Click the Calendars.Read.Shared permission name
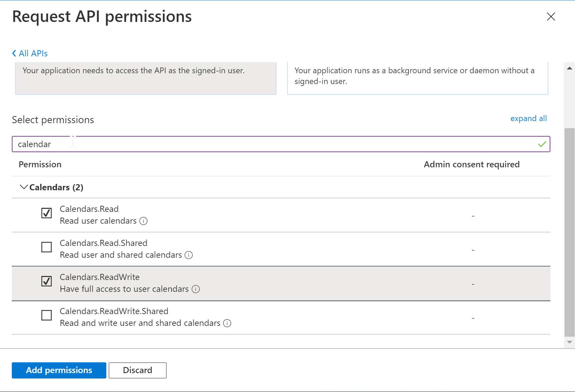The height and width of the screenshot is (392, 575). coord(104,243)
